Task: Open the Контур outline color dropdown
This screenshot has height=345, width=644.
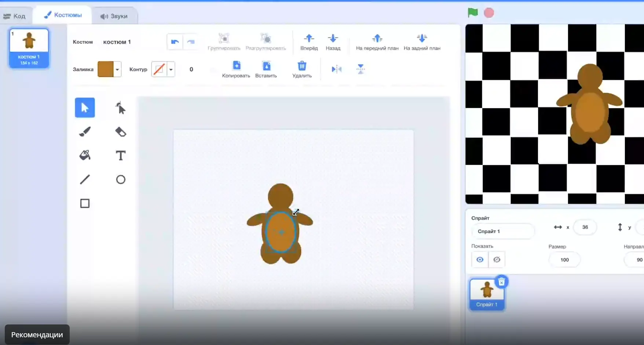Action: click(171, 69)
